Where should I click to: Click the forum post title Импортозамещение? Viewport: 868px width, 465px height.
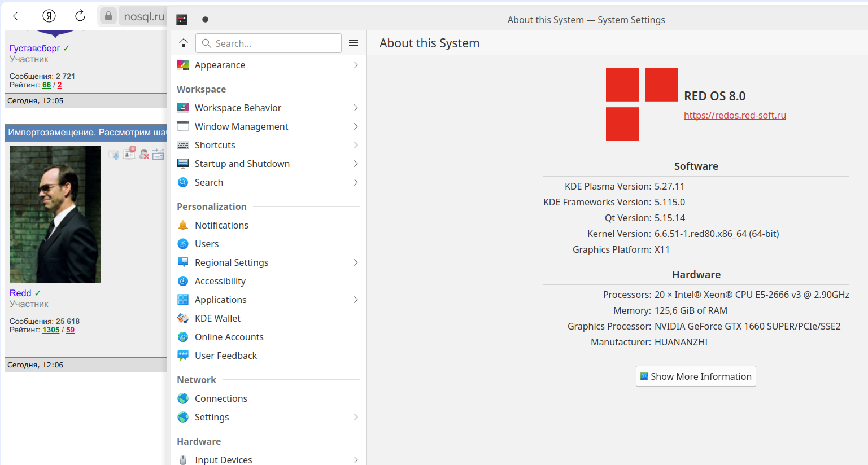[87, 133]
